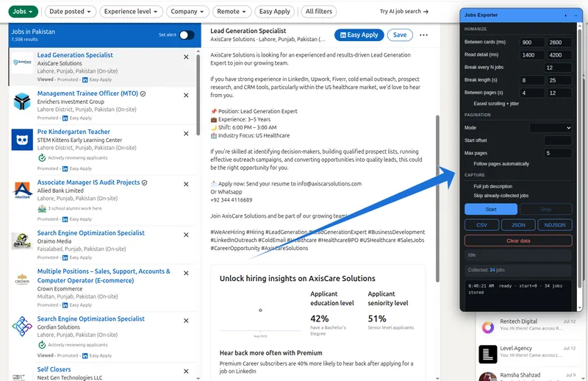The width and height of the screenshot is (588, 381).
Task: Edit the Break every N jobs field
Action: coord(558,68)
